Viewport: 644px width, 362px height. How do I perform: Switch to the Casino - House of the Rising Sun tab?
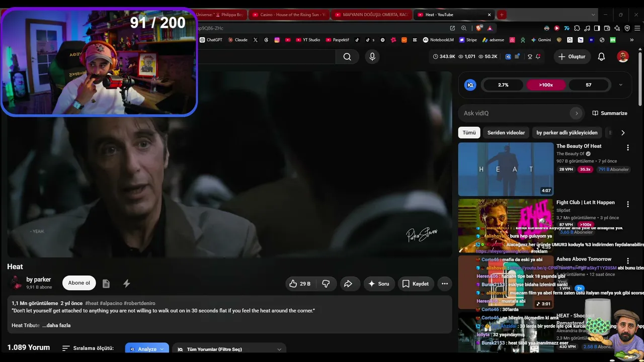click(x=289, y=15)
